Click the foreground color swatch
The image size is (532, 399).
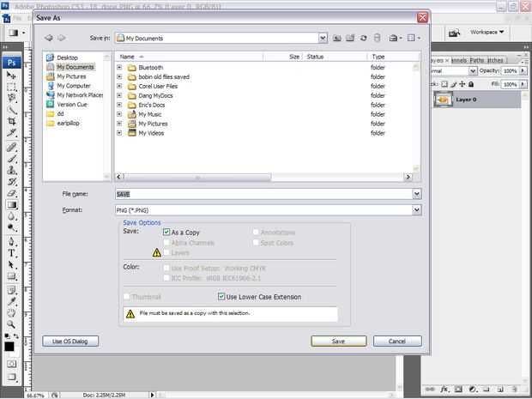pyautogui.click(x=9, y=347)
